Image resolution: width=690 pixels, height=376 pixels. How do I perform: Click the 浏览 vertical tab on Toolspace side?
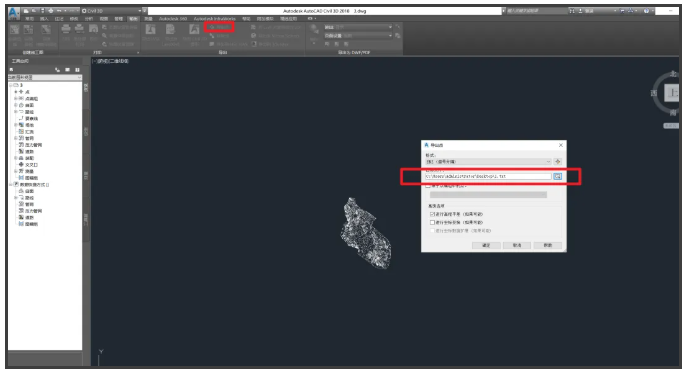coord(86,87)
